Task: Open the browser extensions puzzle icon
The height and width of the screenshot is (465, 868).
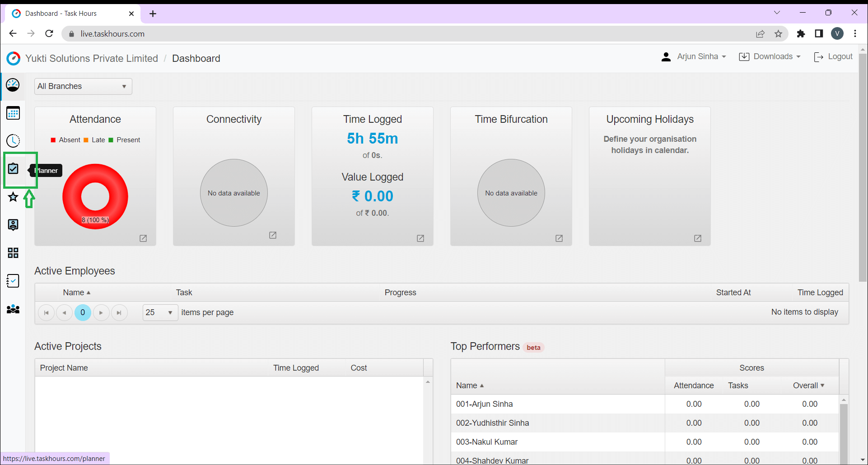Action: coord(801,33)
